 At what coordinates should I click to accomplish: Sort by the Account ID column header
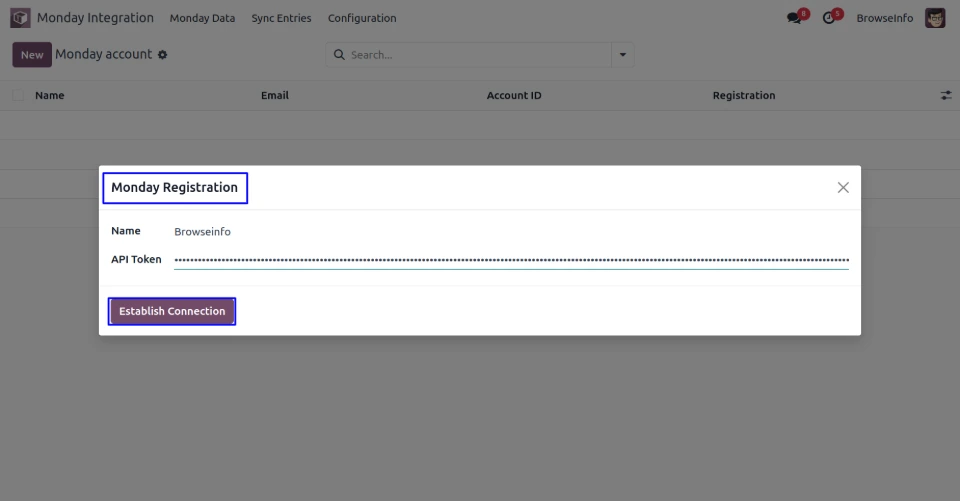pyautogui.click(x=514, y=96)
